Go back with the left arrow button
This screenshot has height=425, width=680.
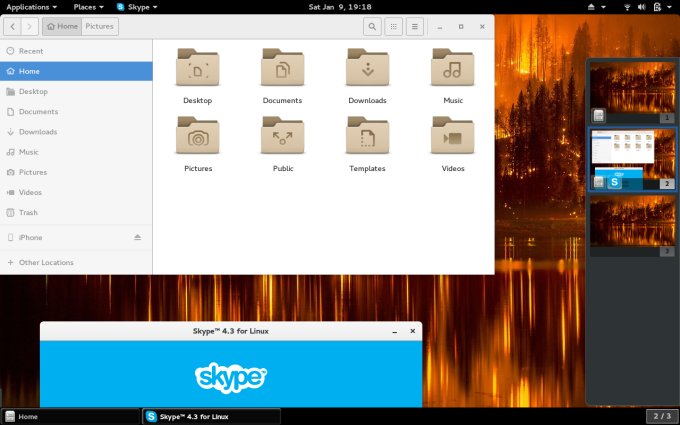(x=12, y=26)
